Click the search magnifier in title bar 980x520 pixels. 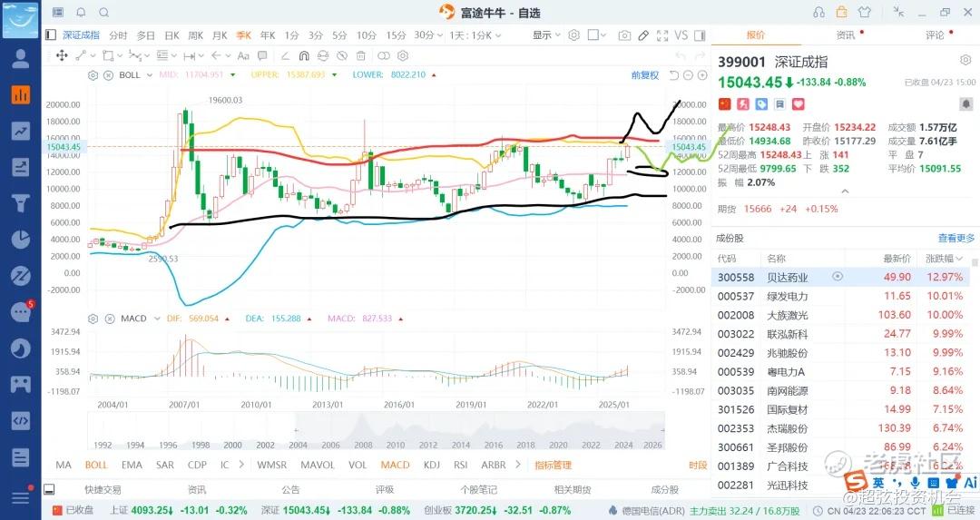103,12
